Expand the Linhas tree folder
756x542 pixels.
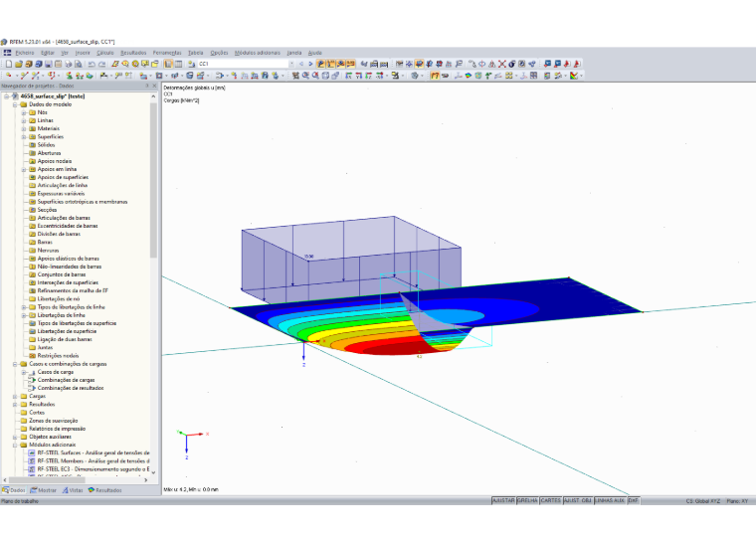click(x=24, y=120)
